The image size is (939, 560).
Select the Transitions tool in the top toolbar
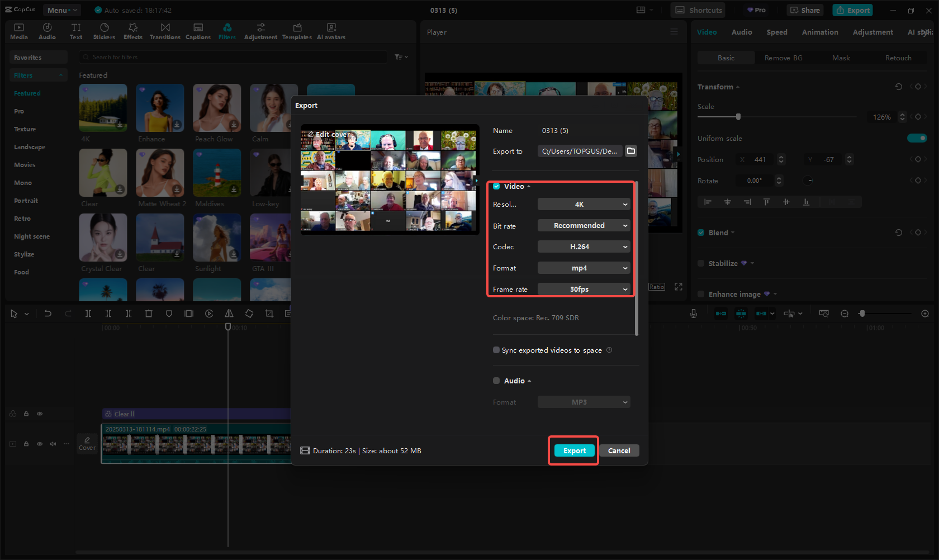[165, 31]
